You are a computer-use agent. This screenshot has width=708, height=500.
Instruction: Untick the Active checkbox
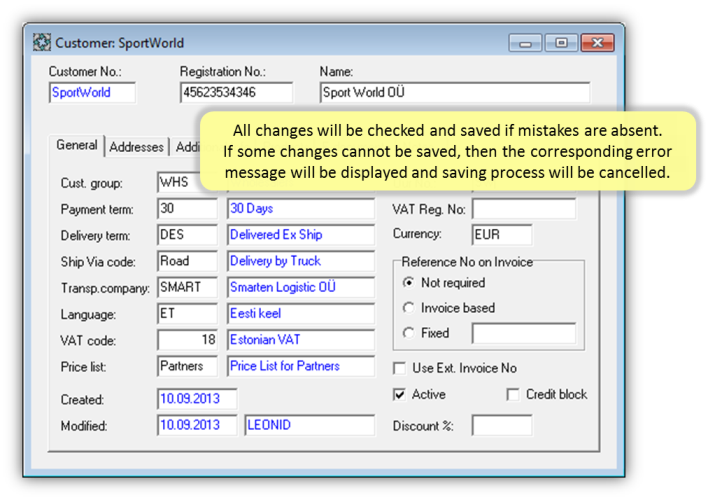pos(399,395)
